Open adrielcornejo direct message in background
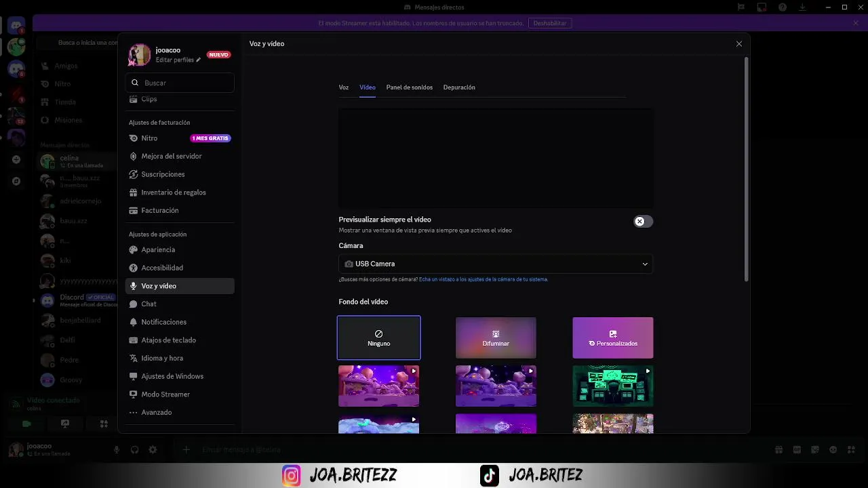This screenshot has width=868, height=488. coord(77,201)
